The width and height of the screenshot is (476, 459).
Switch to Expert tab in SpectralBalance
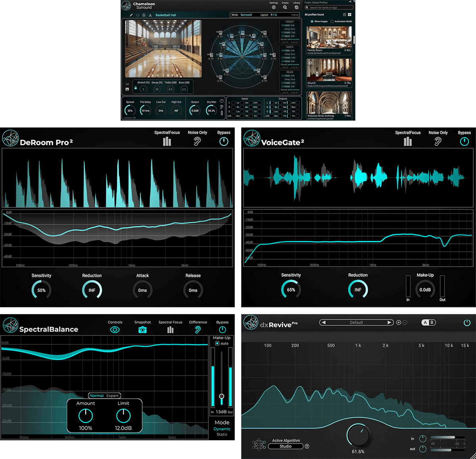[112, 395]
